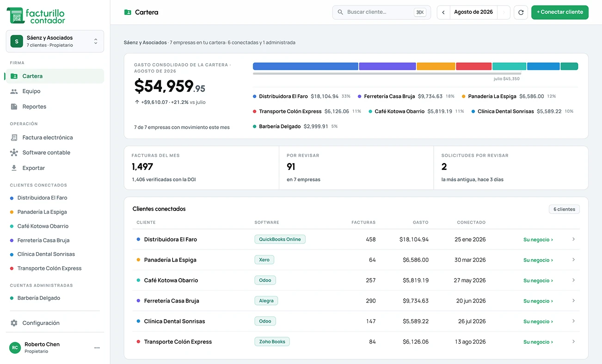This screenshot has height=364, width=602.
Task: Expand the Café Kotowa Obarrio row chevron
Action: [573, 280]
